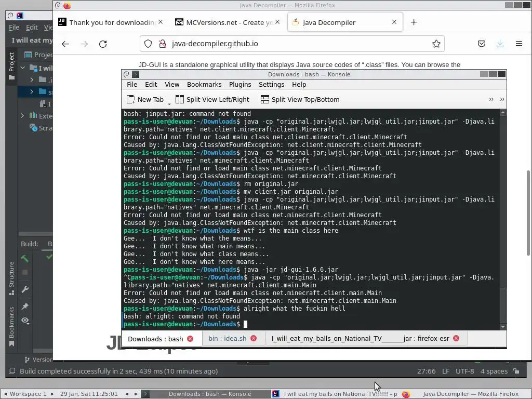Expand the first Konsole toolbar overflow chevron
Screen dimensions: 532x399
491,99
